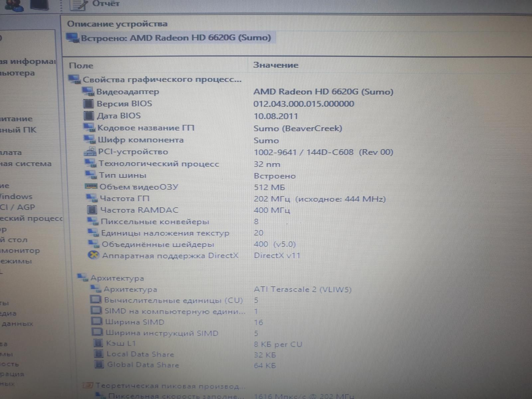Image resolution: width=532 pixels, height=399 pixels.
Task: Click the Значение column header
Action: pos(276,65)
